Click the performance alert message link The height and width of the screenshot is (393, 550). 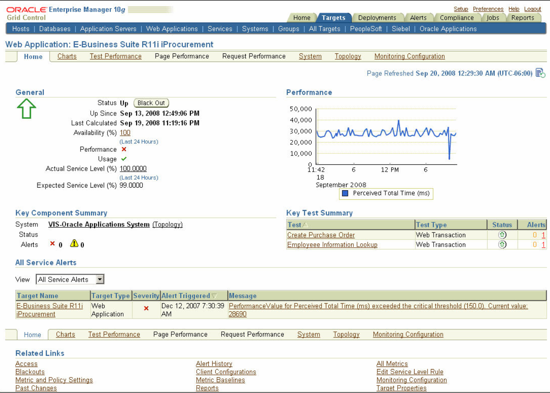tap(378, 310)
